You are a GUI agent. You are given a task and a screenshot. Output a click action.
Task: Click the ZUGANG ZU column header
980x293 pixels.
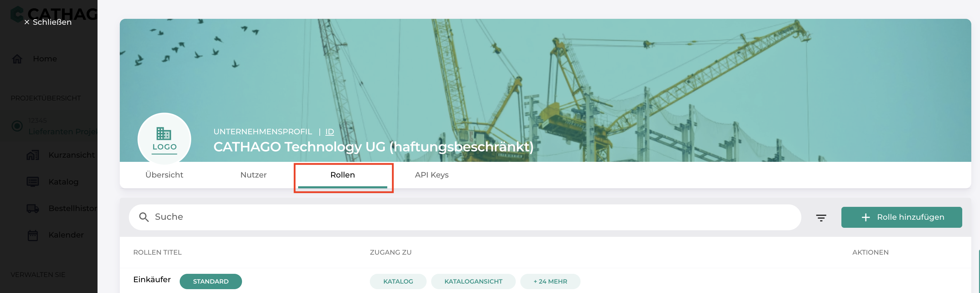(x=391, y=252)
